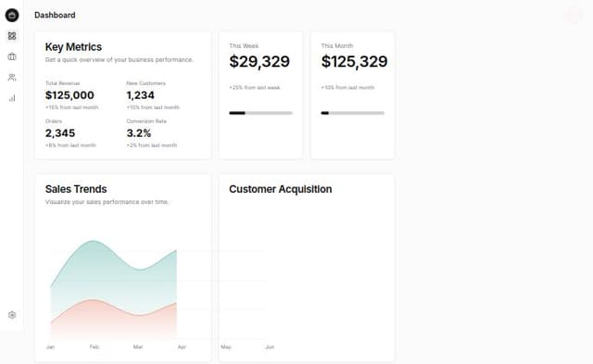Image resolution: width=593 pixels, height=364 pixels.
Task: Click the This Month progress bar
Action: [x=352, y=113]
